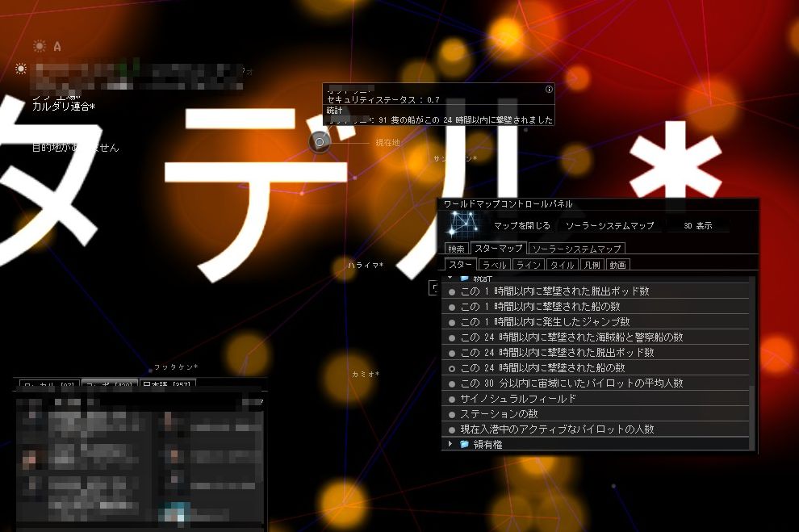Click the current location marker circle
799x532 pixels.
[320, 142]
